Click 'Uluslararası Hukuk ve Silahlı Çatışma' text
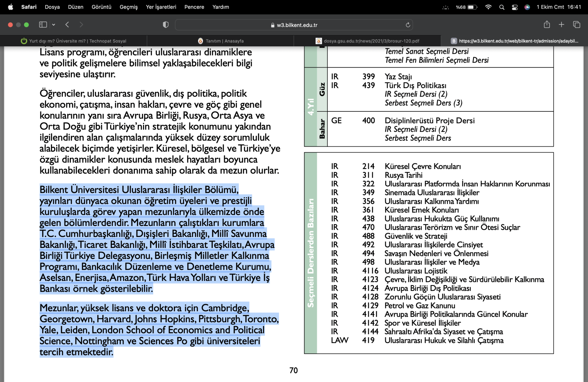 pos(444,340)
